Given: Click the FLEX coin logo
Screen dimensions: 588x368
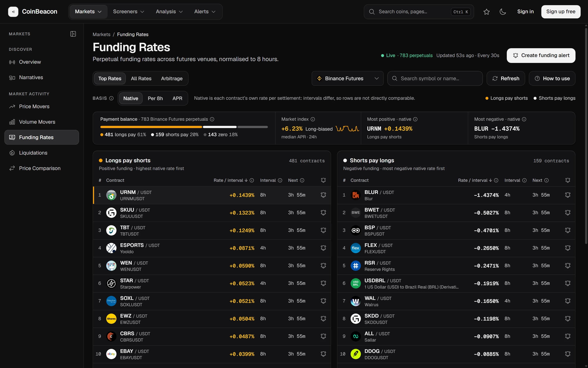Looking at the screenshot, I should tap(356, 248).
